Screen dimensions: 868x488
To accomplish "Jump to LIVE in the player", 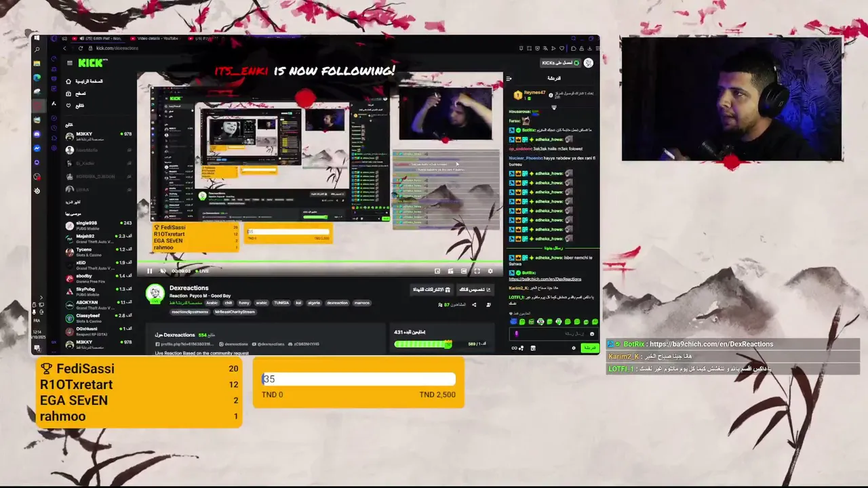I will tap(203, 271).
